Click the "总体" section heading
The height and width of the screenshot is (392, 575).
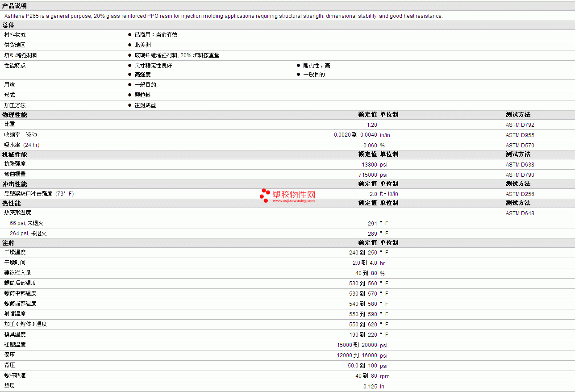coord(8,25)
